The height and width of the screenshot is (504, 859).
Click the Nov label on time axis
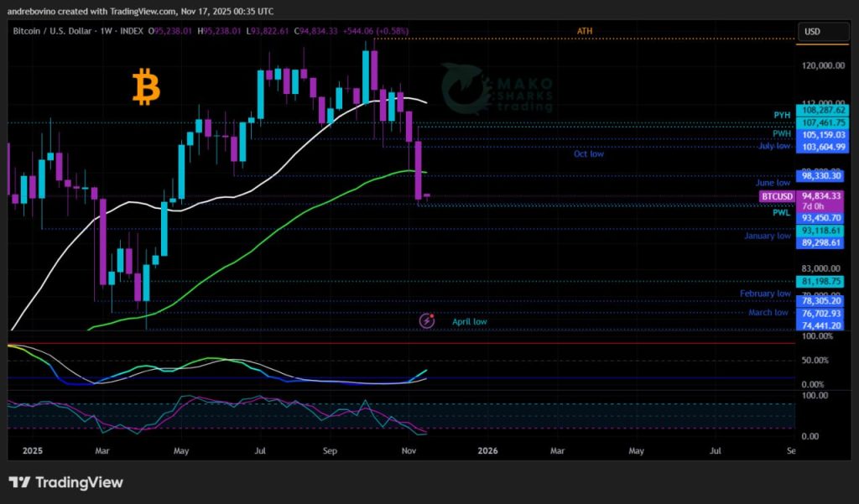[x=409, y=450]
